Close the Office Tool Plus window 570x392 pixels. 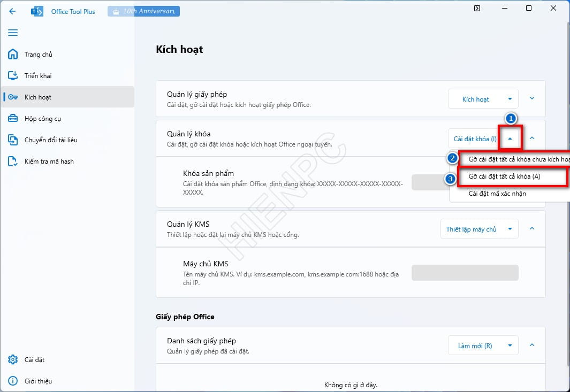[553, 9]
